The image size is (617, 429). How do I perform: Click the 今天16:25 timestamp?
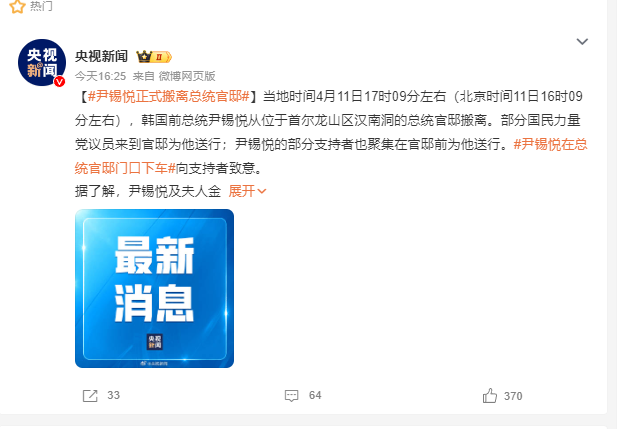click(x=100, y=76)
